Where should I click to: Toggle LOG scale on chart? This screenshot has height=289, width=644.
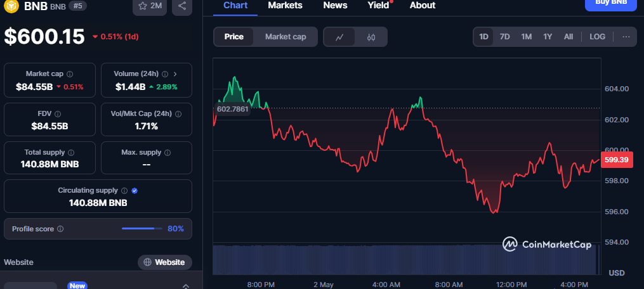pos(597,37)
